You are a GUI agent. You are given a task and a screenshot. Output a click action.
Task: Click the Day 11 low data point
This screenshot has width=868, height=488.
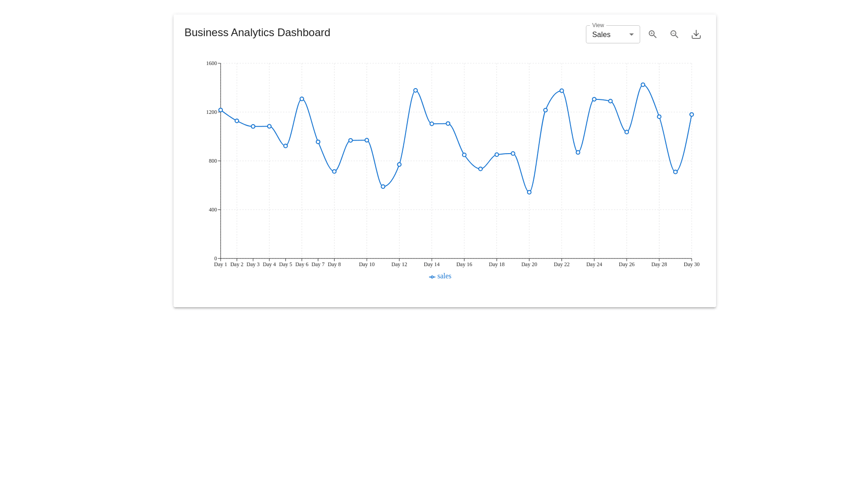click(383, 187)
